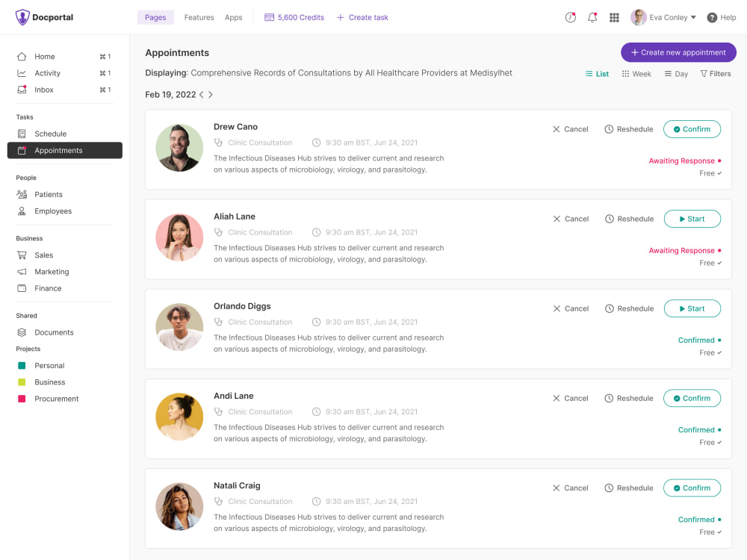Select the yellow-green Business project swatch
747x560 pixels.
pyautogui.click(x=22, y=382)
